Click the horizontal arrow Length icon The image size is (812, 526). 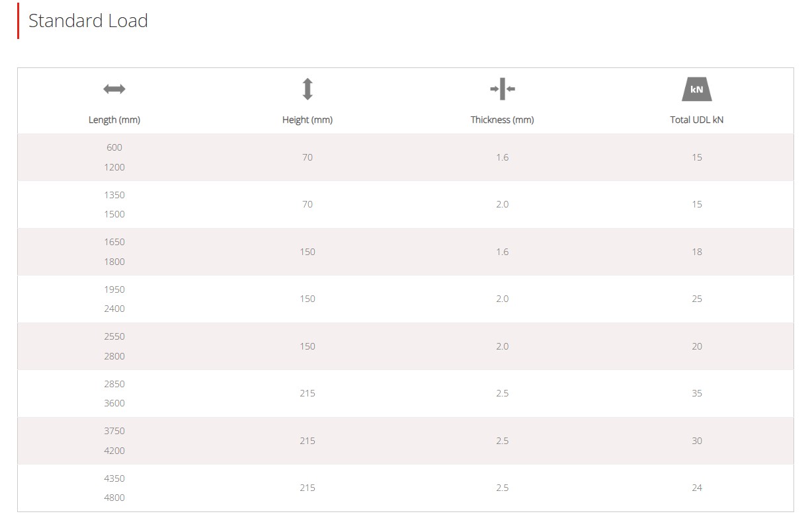point(114,89)
